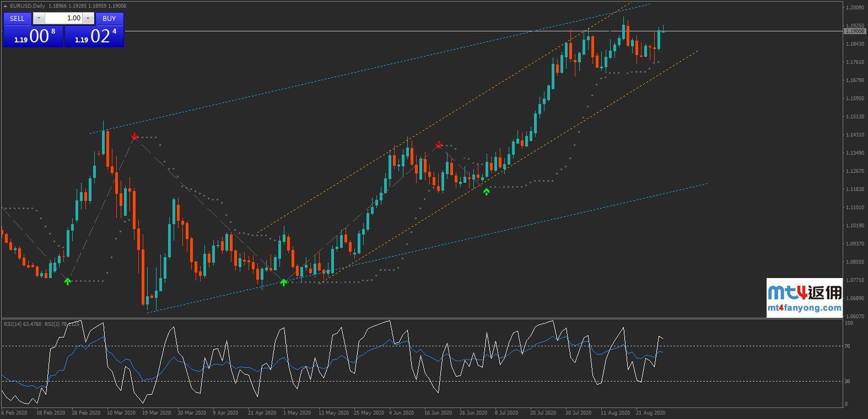The height and width of the screenshot is (419, 868).
Task: Select red sell arrow at March 2020 peak
Action: [x=134, y=136]
